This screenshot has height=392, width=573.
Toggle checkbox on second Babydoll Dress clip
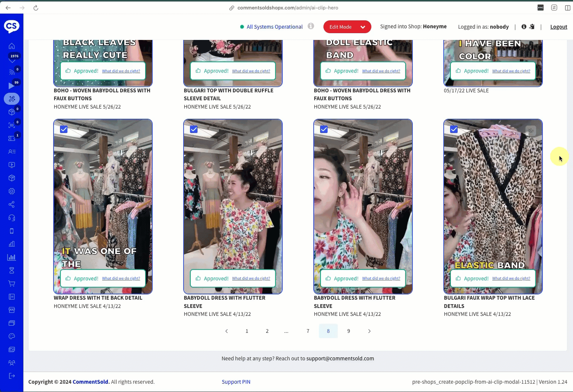tap(324, 129)
